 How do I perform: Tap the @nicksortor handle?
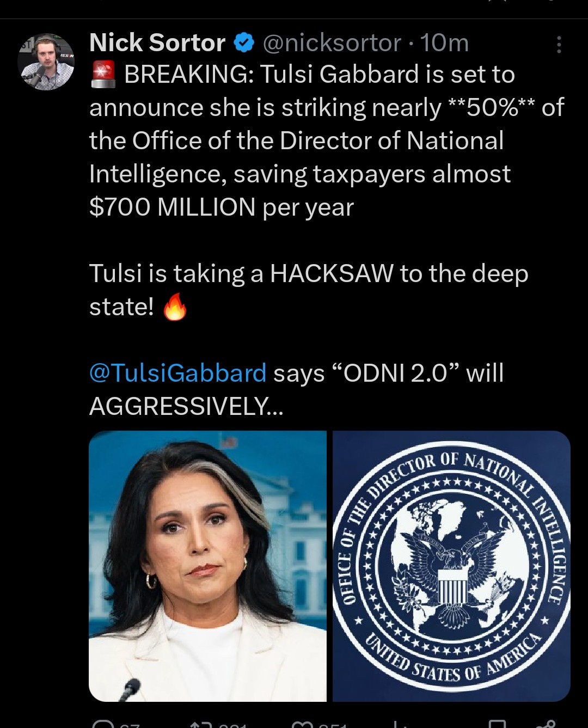coord(332,43)
